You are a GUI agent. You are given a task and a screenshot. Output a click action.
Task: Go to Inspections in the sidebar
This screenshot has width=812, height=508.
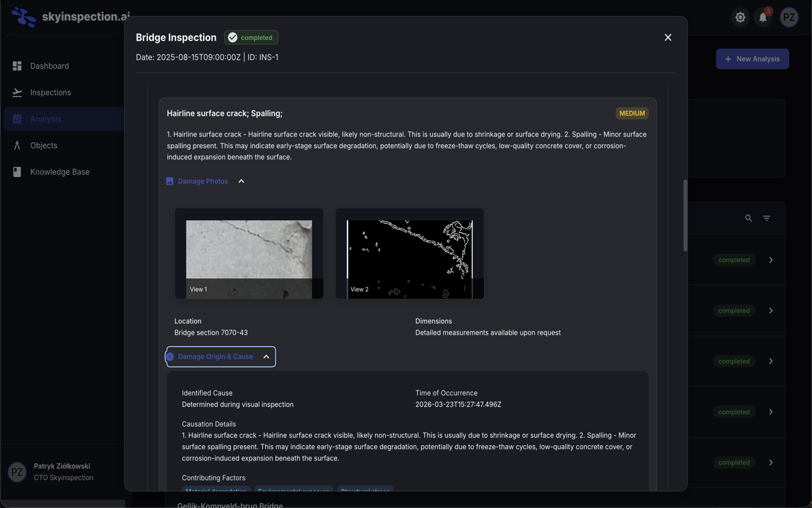(50, 93)
